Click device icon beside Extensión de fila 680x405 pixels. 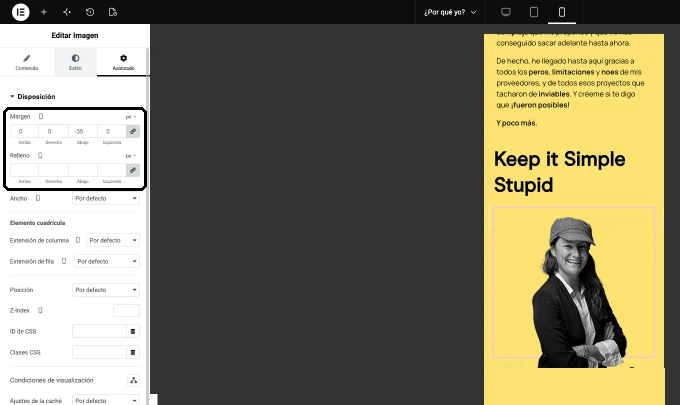(64, 261)
